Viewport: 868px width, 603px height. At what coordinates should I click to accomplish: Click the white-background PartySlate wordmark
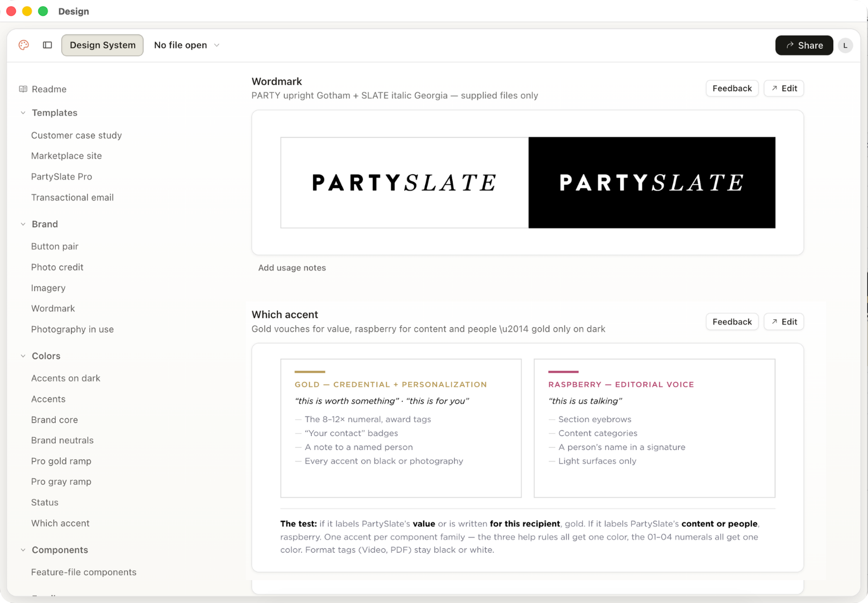(x=404, y=183)
